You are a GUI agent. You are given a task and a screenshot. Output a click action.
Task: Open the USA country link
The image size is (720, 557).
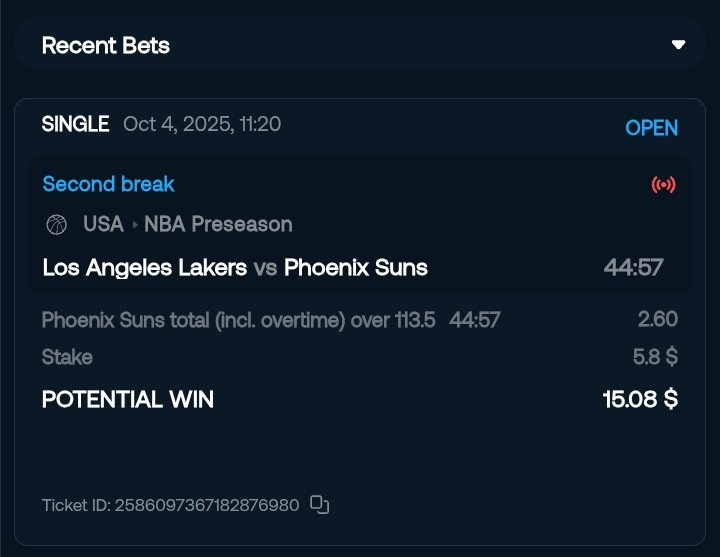[x=103, y=224]
